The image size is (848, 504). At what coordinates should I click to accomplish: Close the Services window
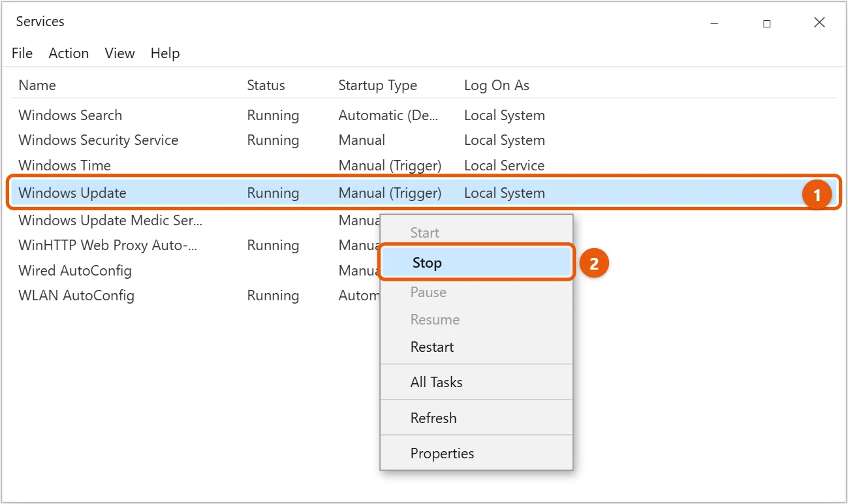tap(820, 23)
